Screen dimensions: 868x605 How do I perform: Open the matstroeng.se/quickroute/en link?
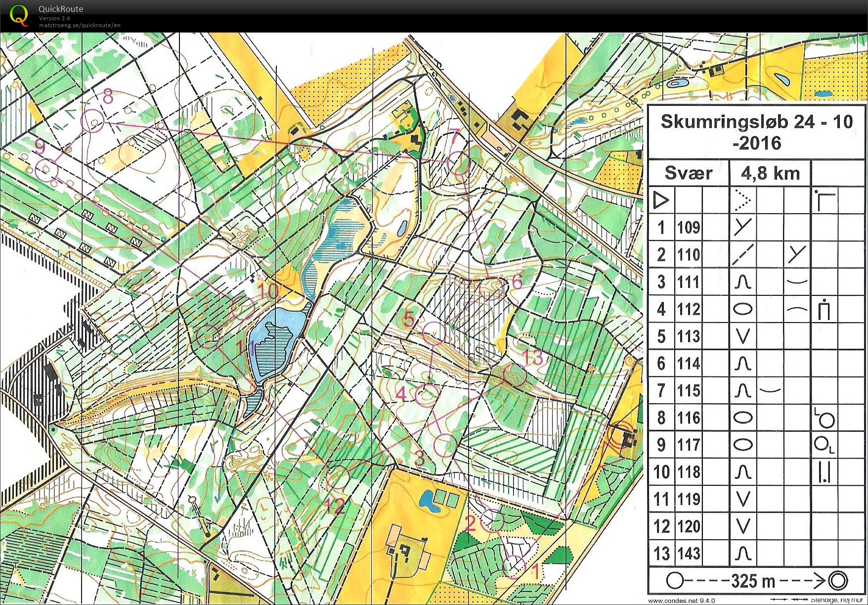tap(80, 25)
